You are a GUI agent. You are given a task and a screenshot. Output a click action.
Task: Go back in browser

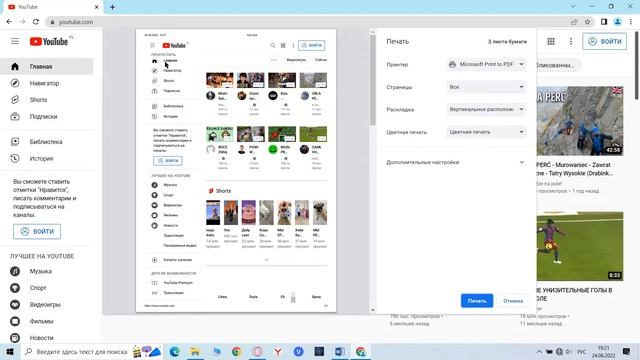pos(9,22)
